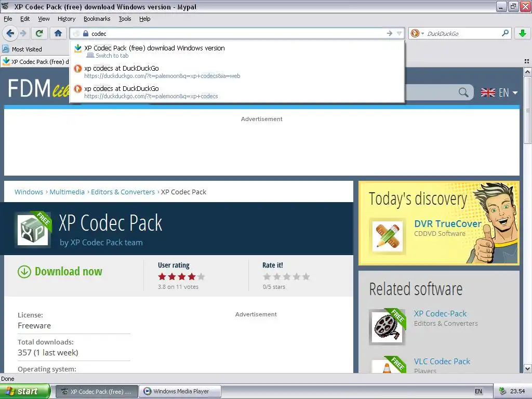
Task: Reload the page with the green refresh icon
Action: [x=39, y=33]
